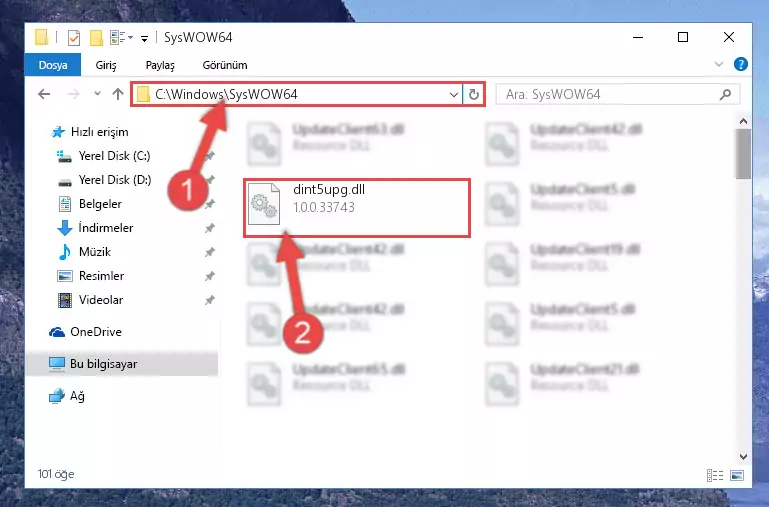Switch to Details view icon in status bar
This screenshot has width=769, height=507.
(715, 475)
